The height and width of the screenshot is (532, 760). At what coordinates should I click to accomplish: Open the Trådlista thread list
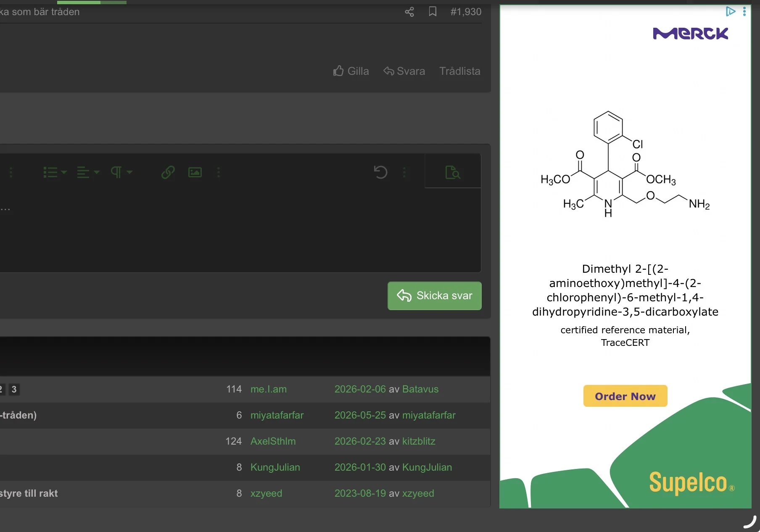coord(460,71)
